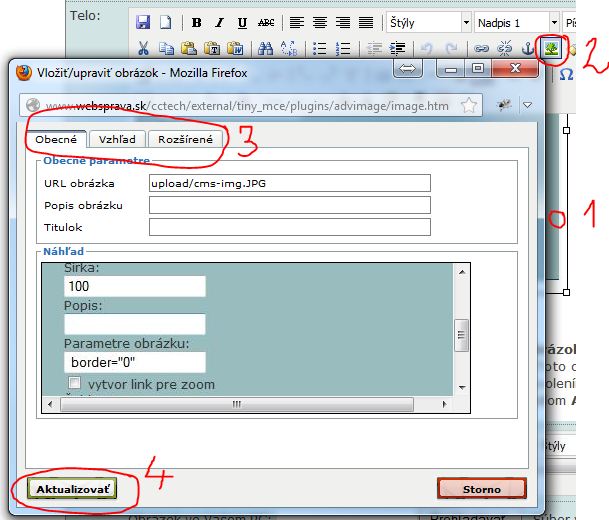Image resolution: width=609 pixels, height=520 pixels.
Task: Click the Cut scissors icon
Action: pyautogui.click(x=143, y=49)
